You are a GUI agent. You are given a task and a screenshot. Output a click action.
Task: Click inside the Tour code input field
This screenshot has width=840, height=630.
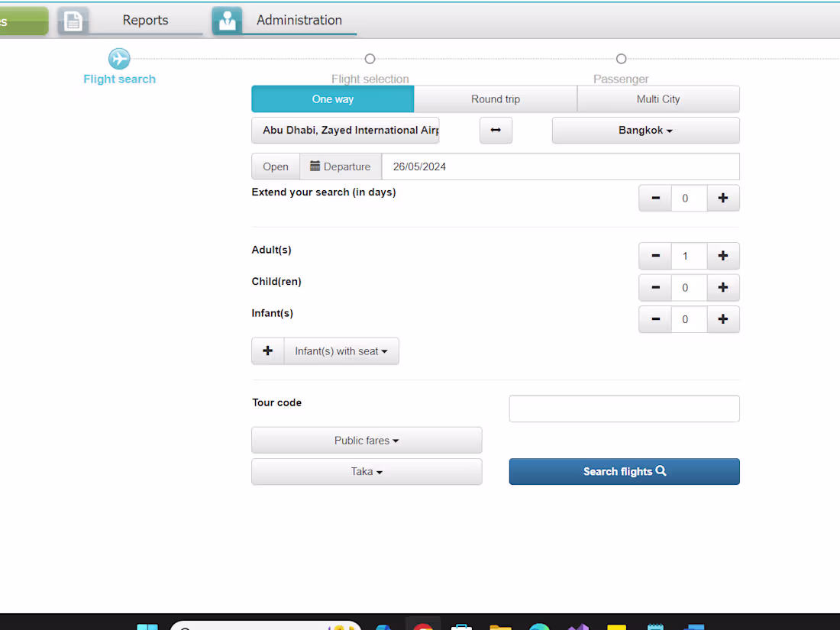pyautogui.click(x=624, y=408)
